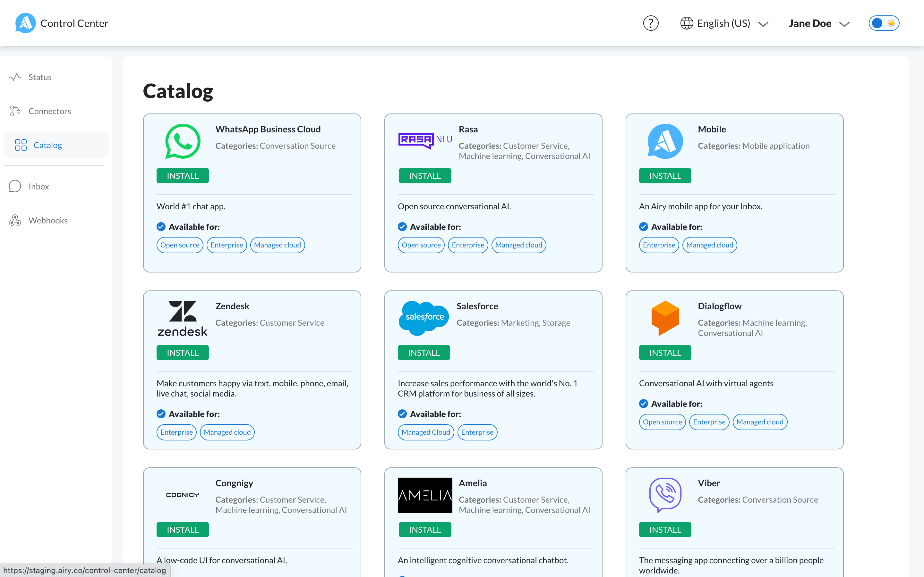Viewport: 924px width, 577px height.
Task: Click the Dialogflow Available for checkmark
Action: [x=643, y=404]
